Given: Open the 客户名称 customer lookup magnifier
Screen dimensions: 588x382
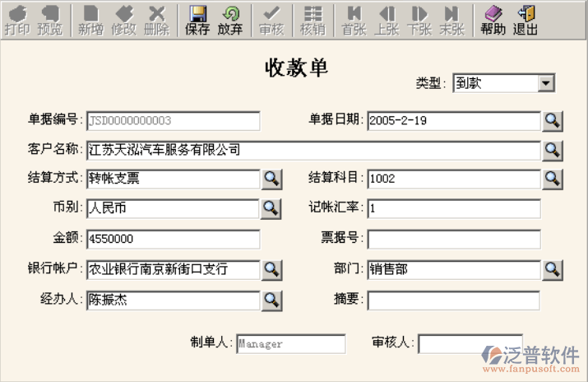Looking at the screenshot, I should pyautogui.click(x=553, y=150).
